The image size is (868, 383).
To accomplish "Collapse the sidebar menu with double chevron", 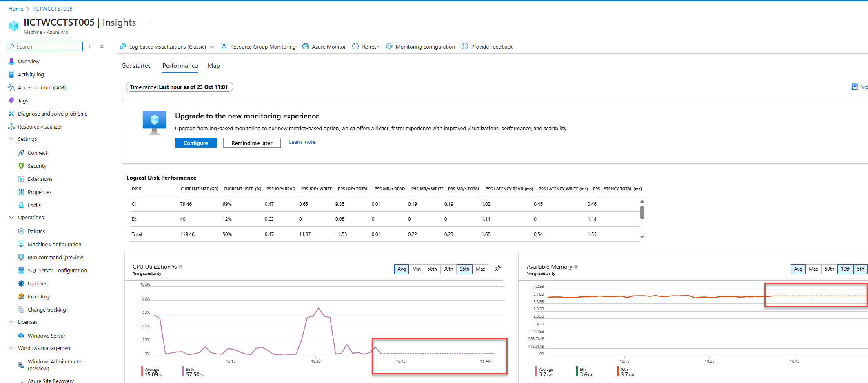I will point(102,47).
